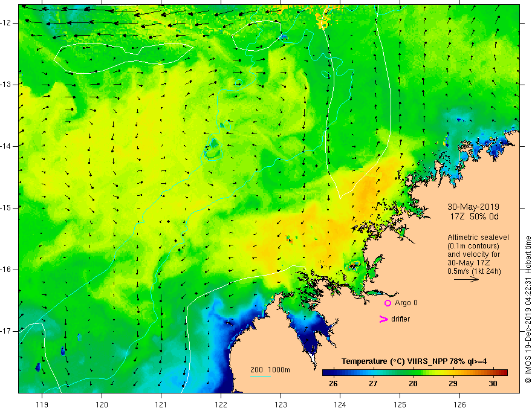The image size is (532, 411).
Task: Click longitude axis label 124
Action: (x=340, y=404)
